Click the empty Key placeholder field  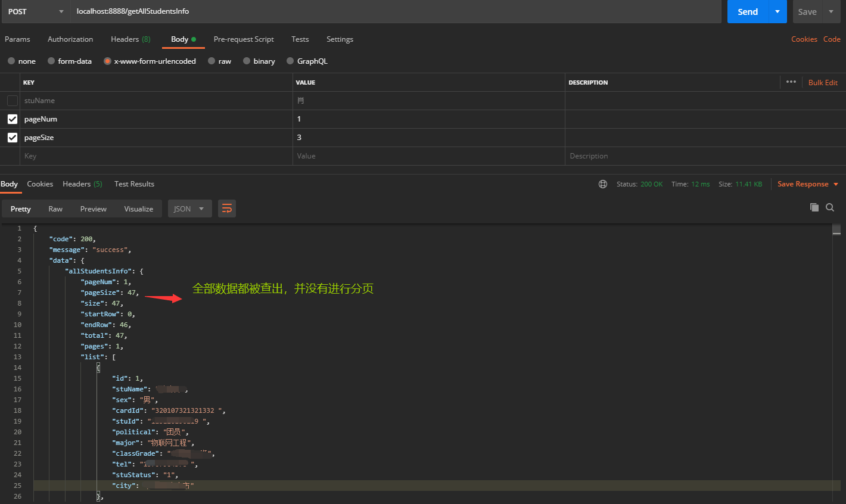point(157,156)
